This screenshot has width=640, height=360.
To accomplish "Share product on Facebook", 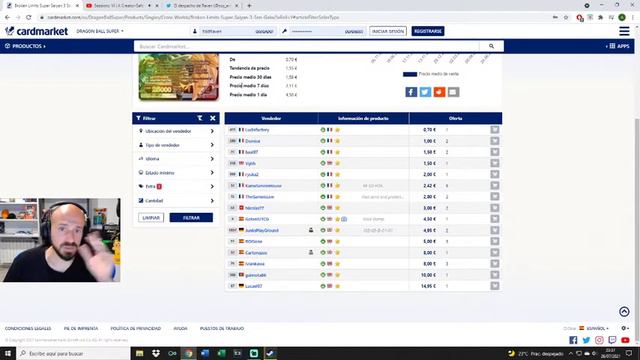I will tap(411, 92).
